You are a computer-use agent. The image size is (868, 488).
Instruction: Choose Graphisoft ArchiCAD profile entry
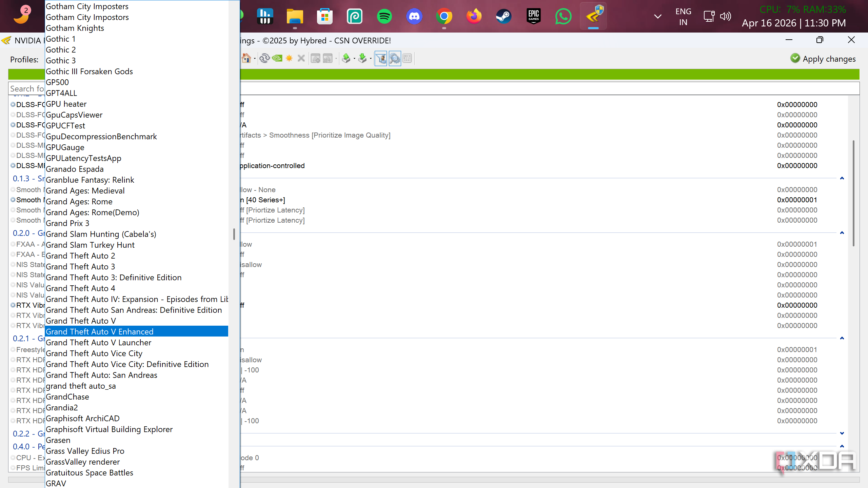137,418
